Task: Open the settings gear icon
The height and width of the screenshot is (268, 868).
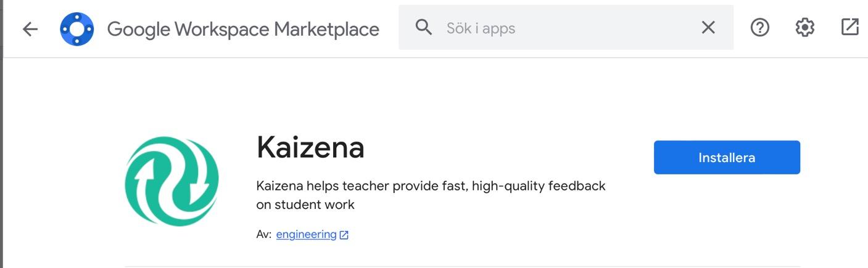Action: click(x=804, y=28)
